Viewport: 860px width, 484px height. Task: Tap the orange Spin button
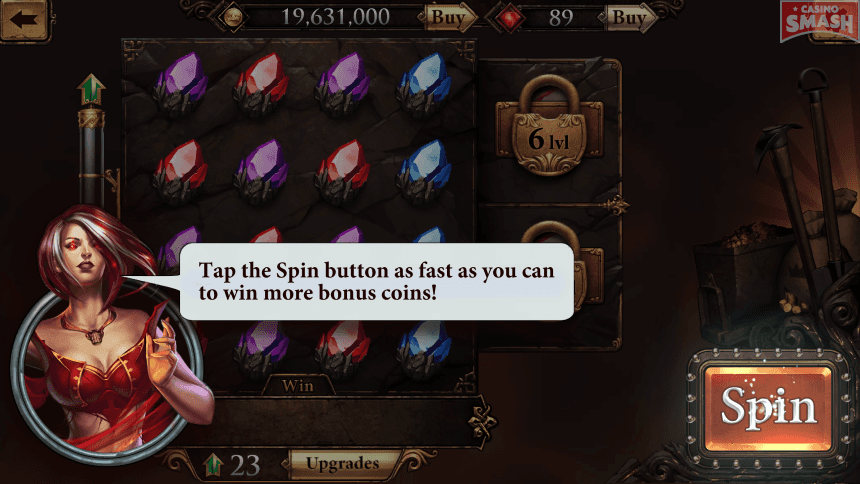(x=768, y=408)
